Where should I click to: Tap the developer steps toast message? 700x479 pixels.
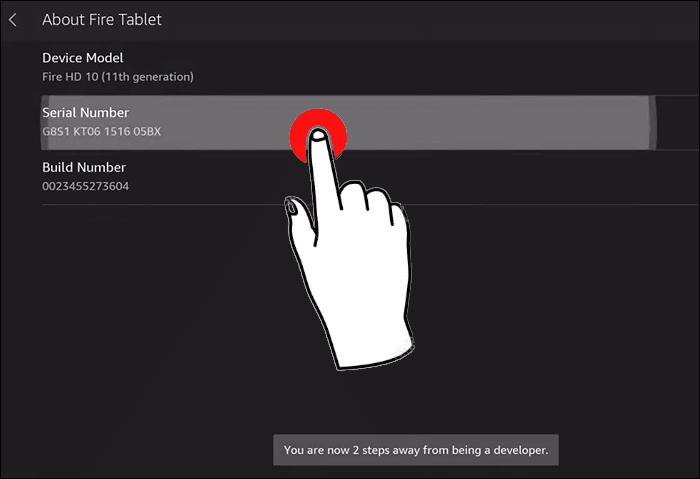pyautogui.click(x=416, y=450)
